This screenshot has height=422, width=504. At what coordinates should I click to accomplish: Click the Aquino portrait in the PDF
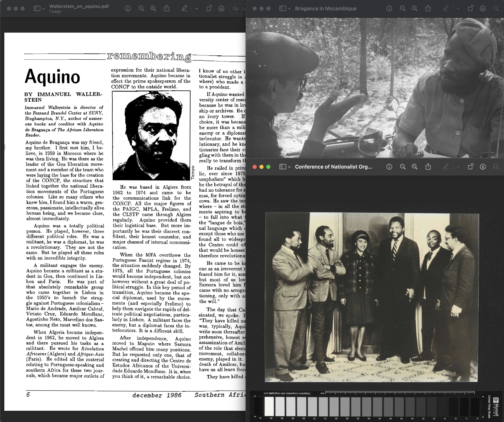click(x=151, y=136)
